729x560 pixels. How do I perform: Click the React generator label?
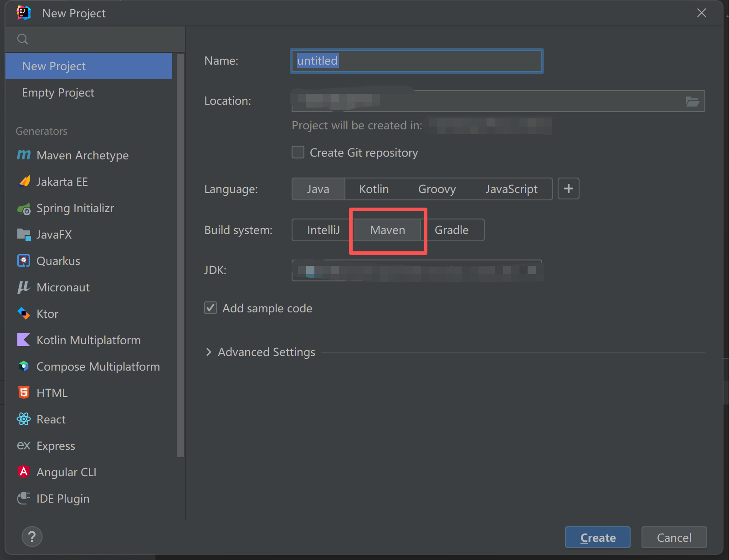(51, 419)
